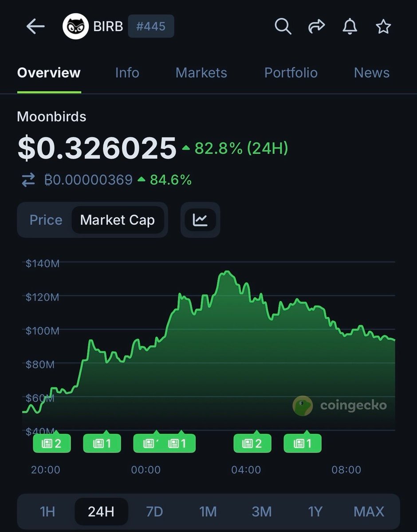Select the 7D time range

coord(154,512)
